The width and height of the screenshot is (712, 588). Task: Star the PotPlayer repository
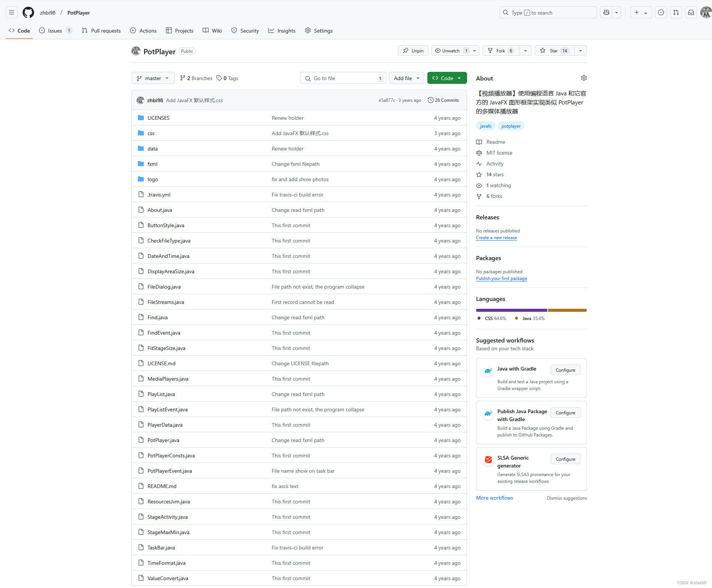554,51
